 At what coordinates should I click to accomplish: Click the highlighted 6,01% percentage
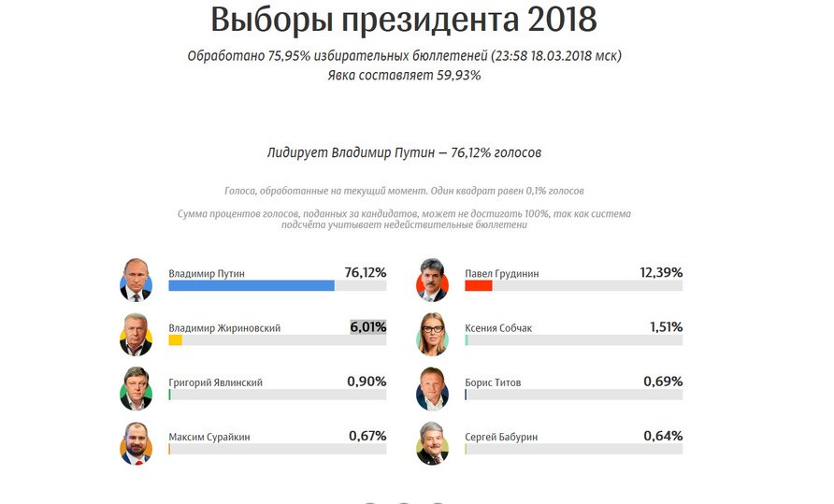(367, 327)
